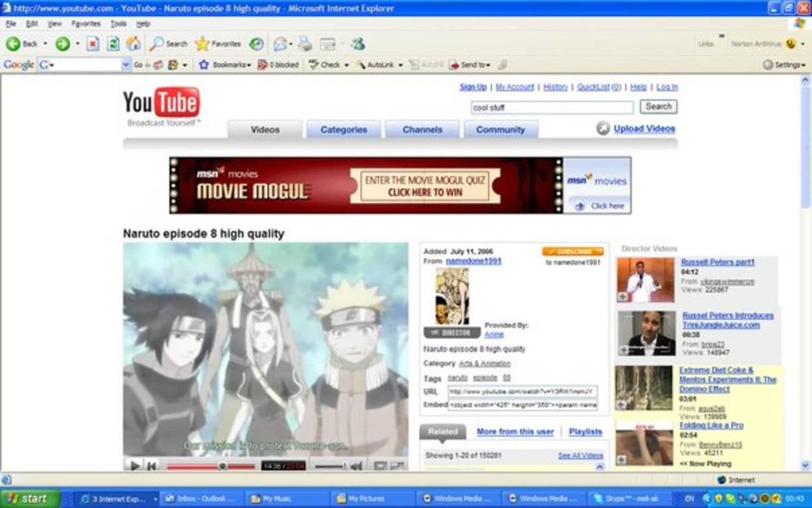Click the green Forward arrow button
Viewport: 812px width, 508px height.
coord(62,44)
